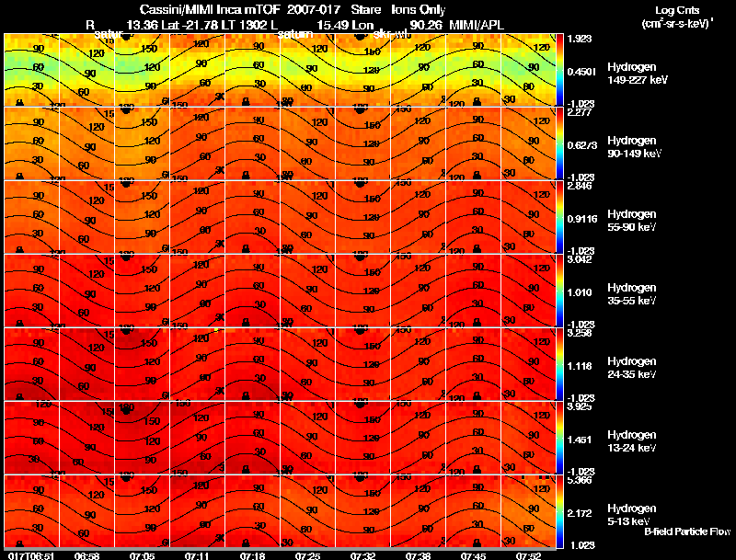Image resolution: width=736 pixels, height=560 pixels.
Task: Click the color bar beside Hydrogen 90-149 keV
Action: 559,143
